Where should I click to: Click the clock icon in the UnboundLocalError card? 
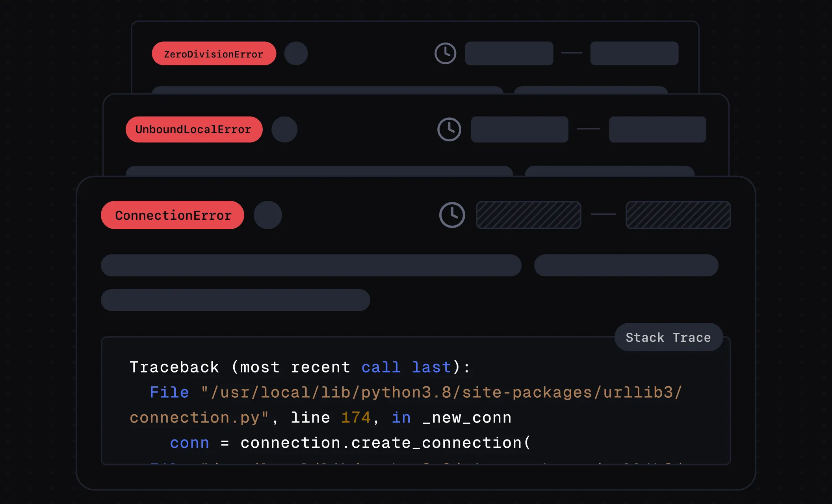(x=449, y=129)
